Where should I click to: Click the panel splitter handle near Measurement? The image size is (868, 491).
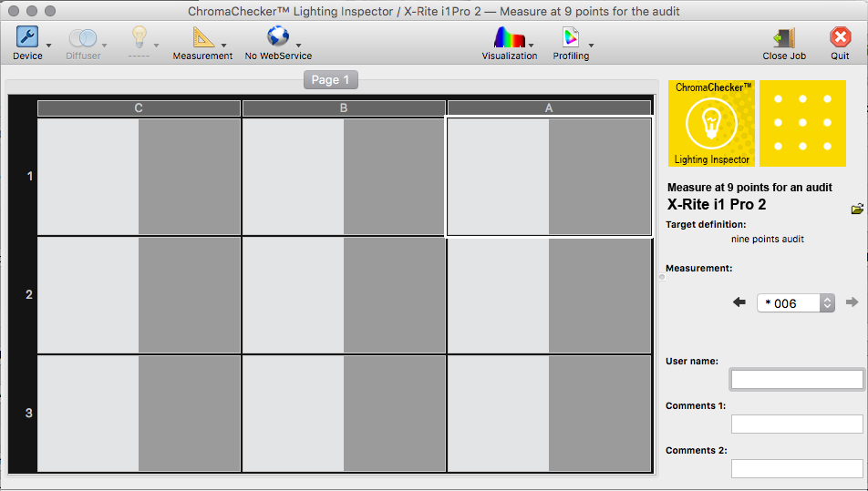click(662, 277)
